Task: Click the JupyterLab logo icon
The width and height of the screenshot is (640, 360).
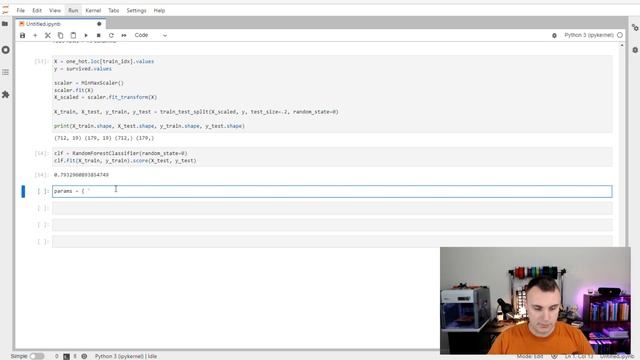Action: point(5,9)
